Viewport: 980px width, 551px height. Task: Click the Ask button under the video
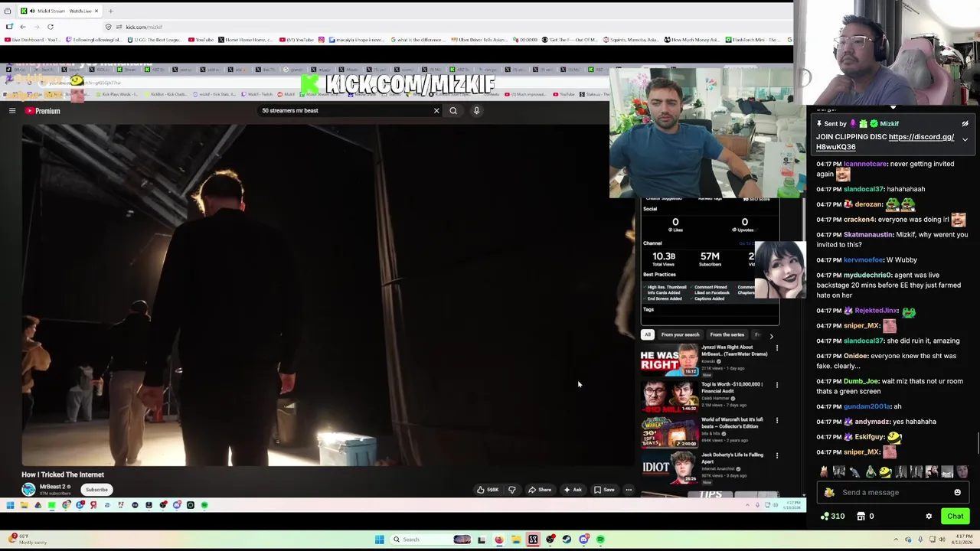(x=573, y=490)
